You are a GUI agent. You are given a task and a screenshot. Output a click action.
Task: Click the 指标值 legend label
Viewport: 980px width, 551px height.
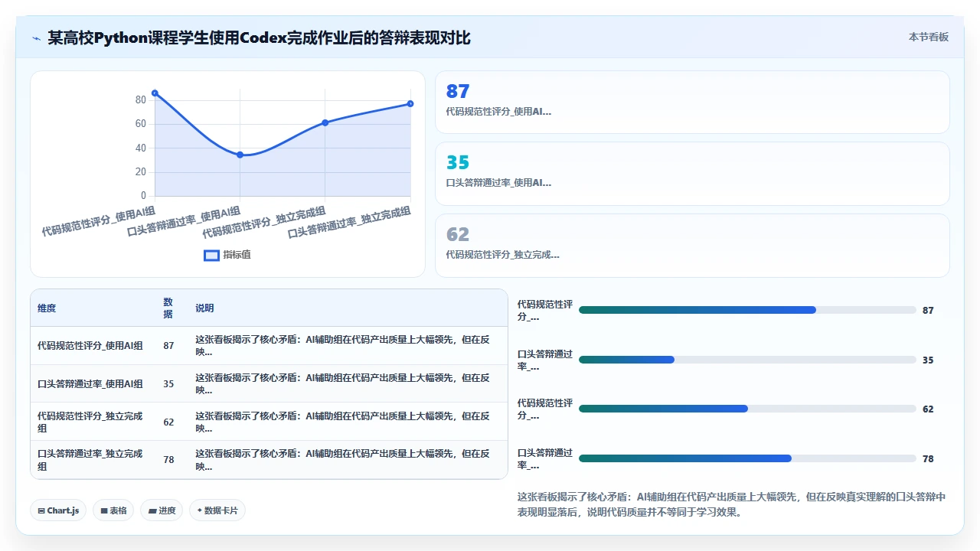(237, 255)
